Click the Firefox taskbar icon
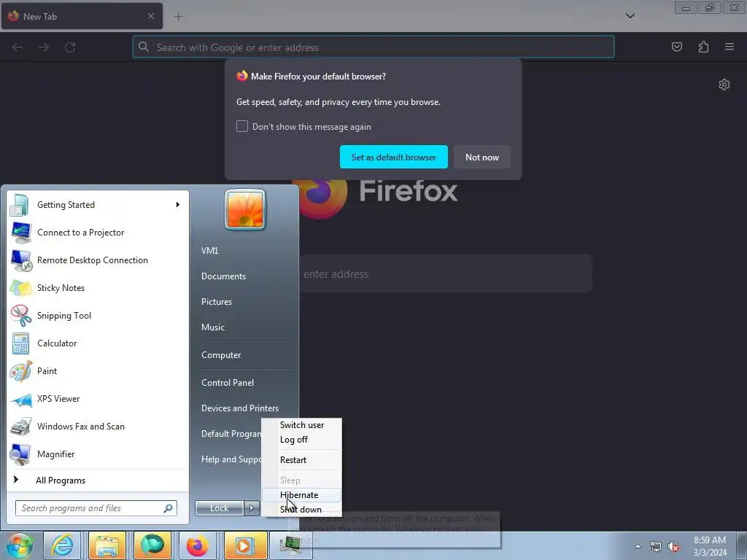This screenshot has height=560, width=747. 197,545
